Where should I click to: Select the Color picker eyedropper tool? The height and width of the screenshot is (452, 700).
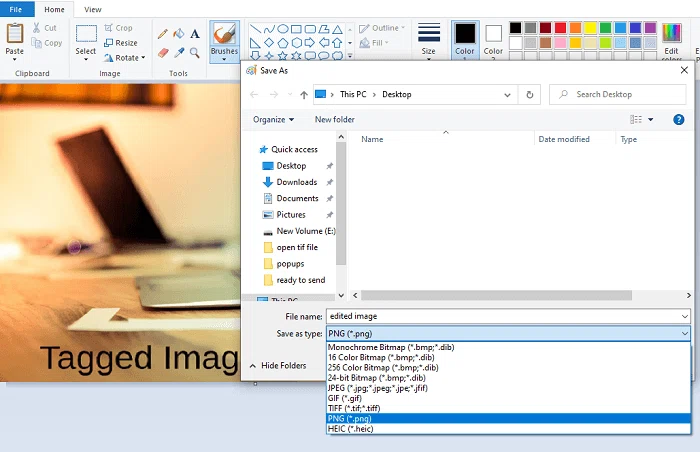coord(179,53)
